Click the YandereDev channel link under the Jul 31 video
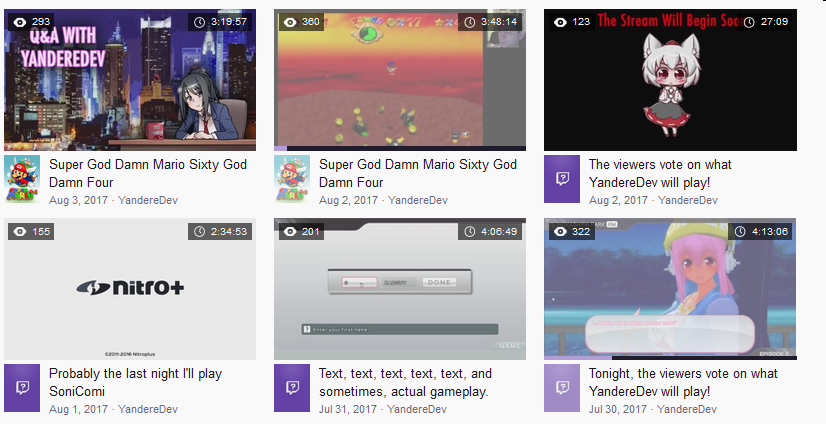826x424 pixels. (x=417, y=409)
